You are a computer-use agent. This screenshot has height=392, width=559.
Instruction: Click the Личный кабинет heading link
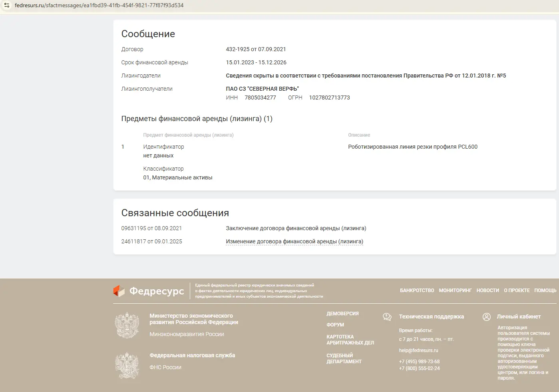coord(519,316)
